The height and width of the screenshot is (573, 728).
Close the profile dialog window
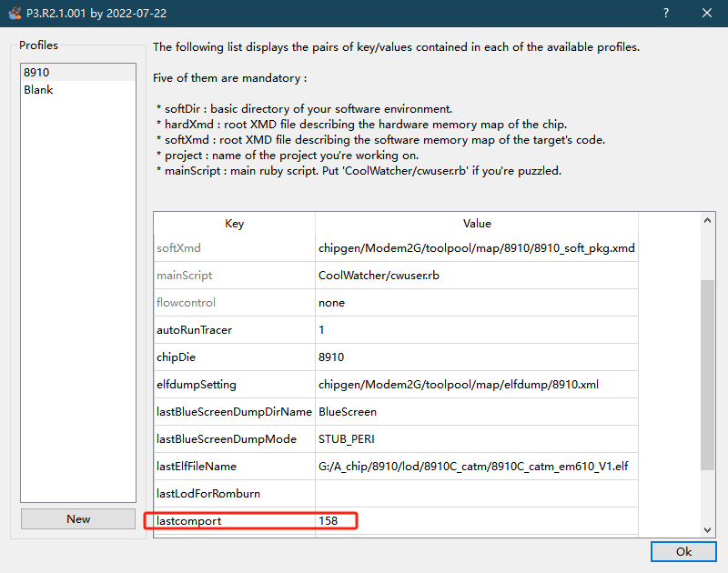[707, 14]
